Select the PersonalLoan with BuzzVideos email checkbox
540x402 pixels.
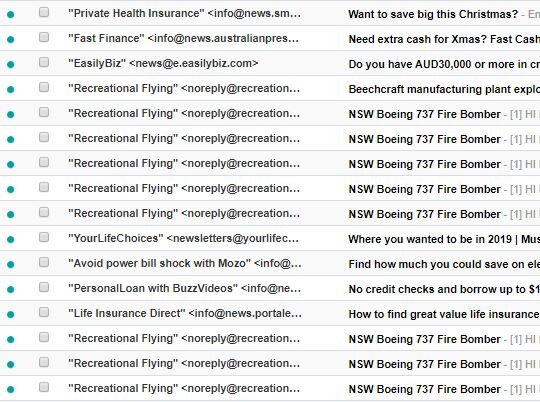click(44, 287)
